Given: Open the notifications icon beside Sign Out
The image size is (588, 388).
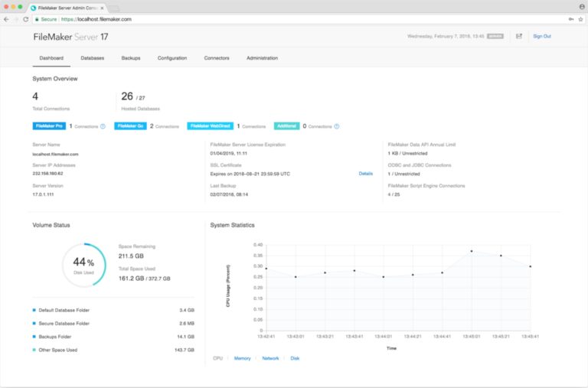Looking at the screenshot, I should click(519, 36).
